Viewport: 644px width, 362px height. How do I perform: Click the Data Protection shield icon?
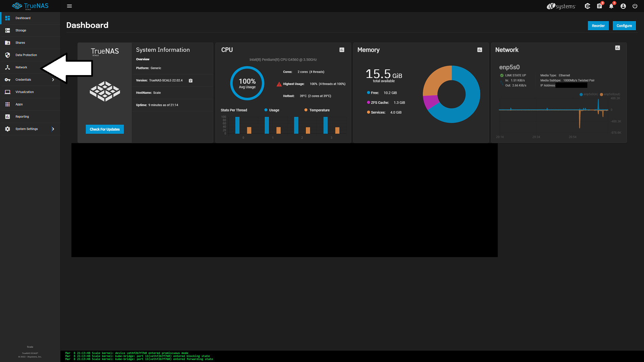[7, 55]
